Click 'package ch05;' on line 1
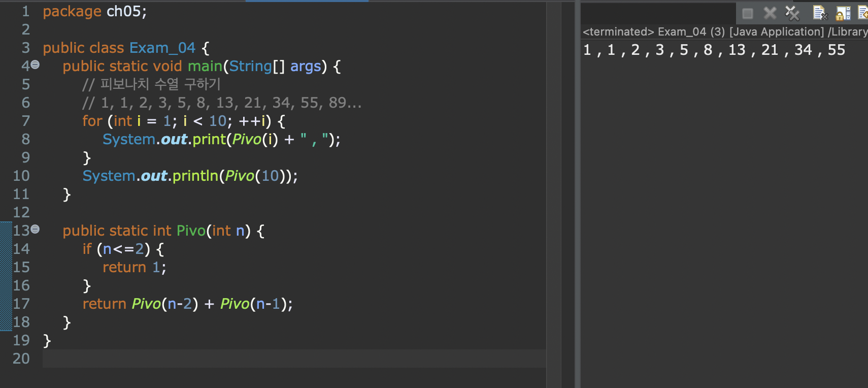This screenshot has height=388, width=868. [x=95, y=11]
